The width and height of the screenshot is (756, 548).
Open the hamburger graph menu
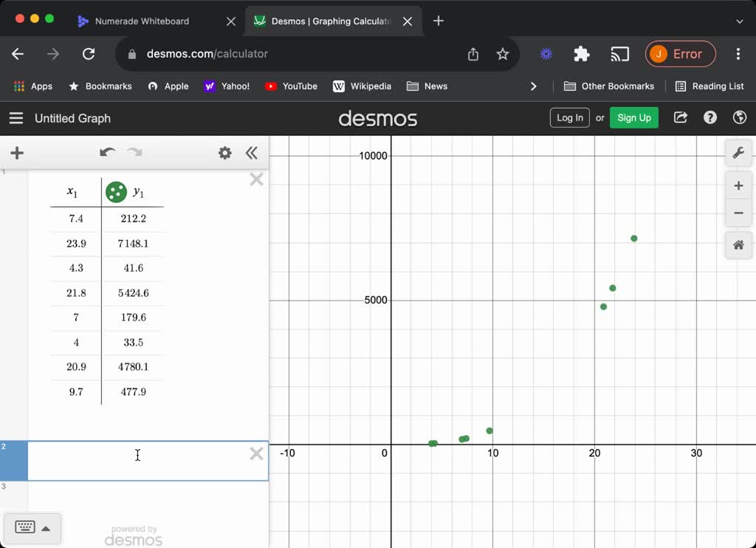[16, 118]
